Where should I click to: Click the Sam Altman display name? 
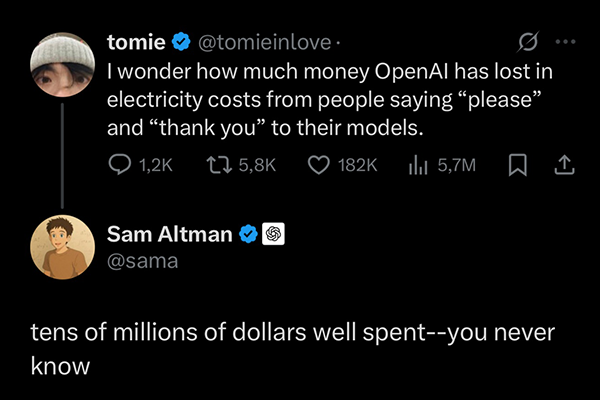coord(169,235)
